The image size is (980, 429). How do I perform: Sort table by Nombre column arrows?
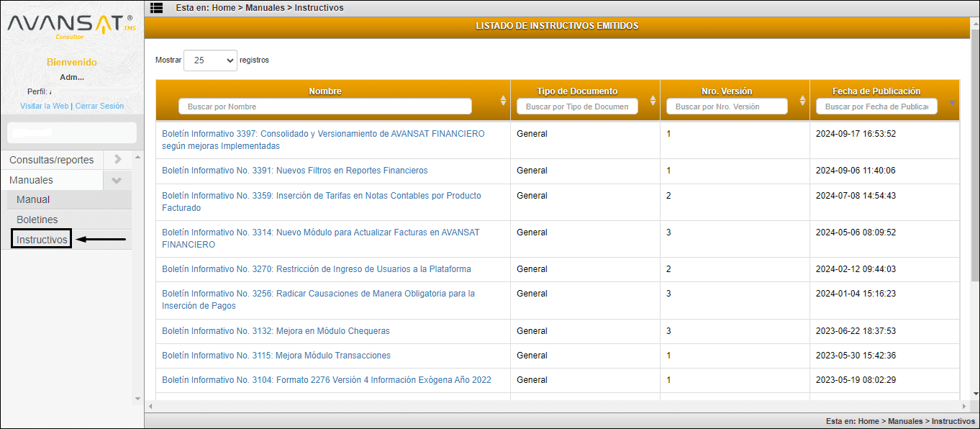tap(503, 101)
